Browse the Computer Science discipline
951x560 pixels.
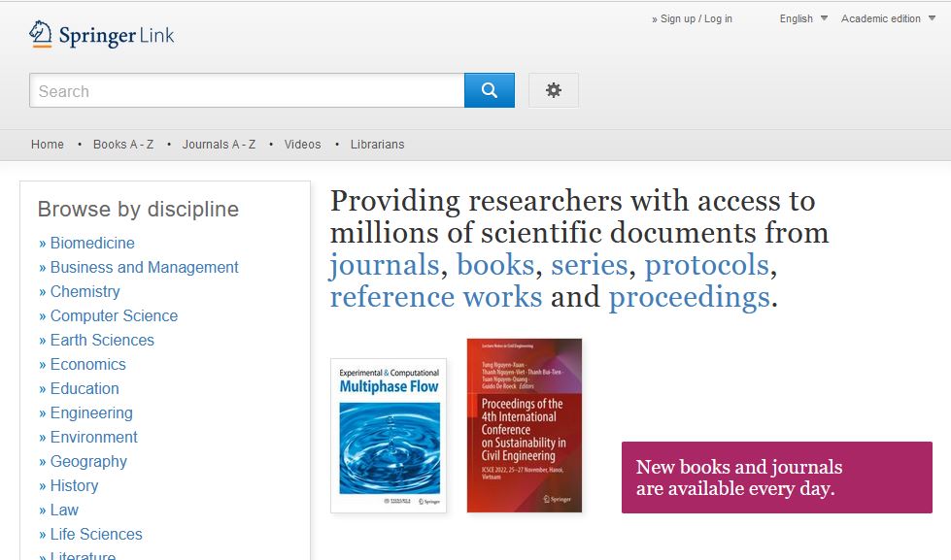[x=114, y=315]
